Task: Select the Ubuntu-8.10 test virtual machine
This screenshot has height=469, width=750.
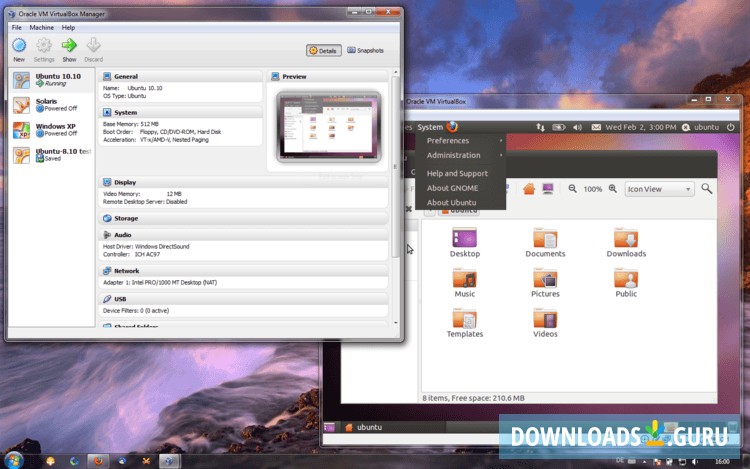Action: 52,155
